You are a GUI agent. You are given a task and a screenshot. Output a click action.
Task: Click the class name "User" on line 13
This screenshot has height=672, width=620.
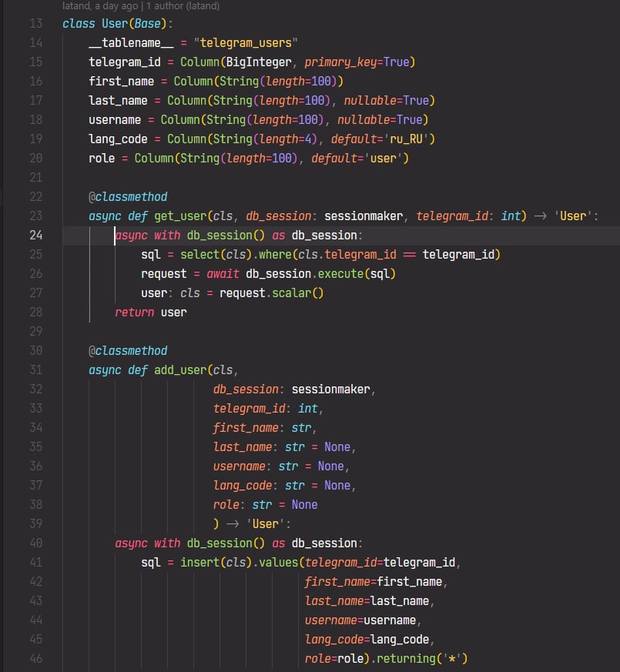pyautogui.click(x=115, y=24)
